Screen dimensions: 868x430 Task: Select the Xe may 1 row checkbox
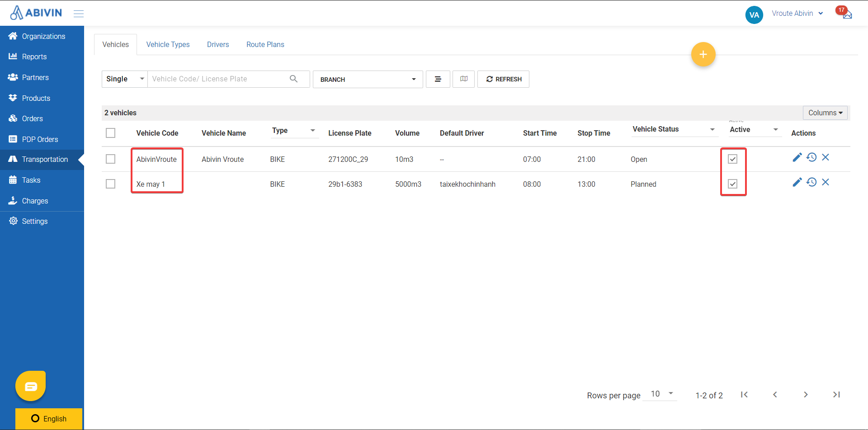click(x=110, y=184)
